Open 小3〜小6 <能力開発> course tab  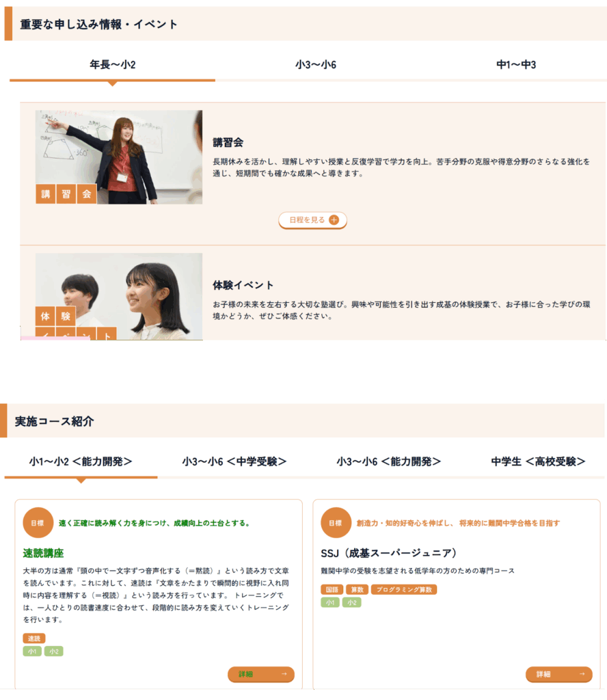pos(388,461)
